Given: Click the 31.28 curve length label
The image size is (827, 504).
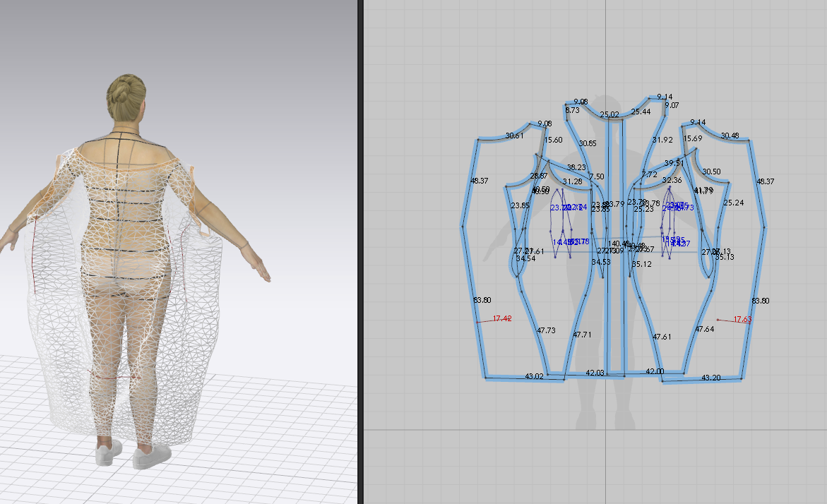Looking at the screenshot, I should coord(572,181).
